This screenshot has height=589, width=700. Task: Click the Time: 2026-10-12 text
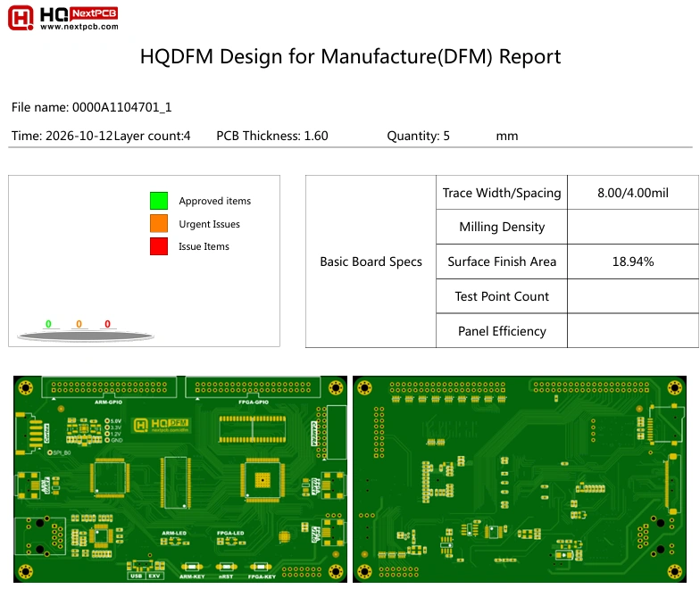tap(62, 136)
